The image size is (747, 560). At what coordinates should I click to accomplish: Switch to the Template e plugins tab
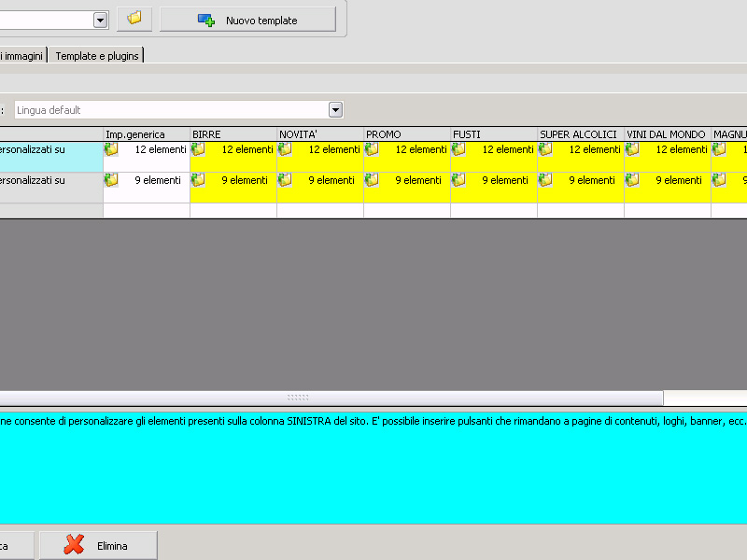(97, 56)
